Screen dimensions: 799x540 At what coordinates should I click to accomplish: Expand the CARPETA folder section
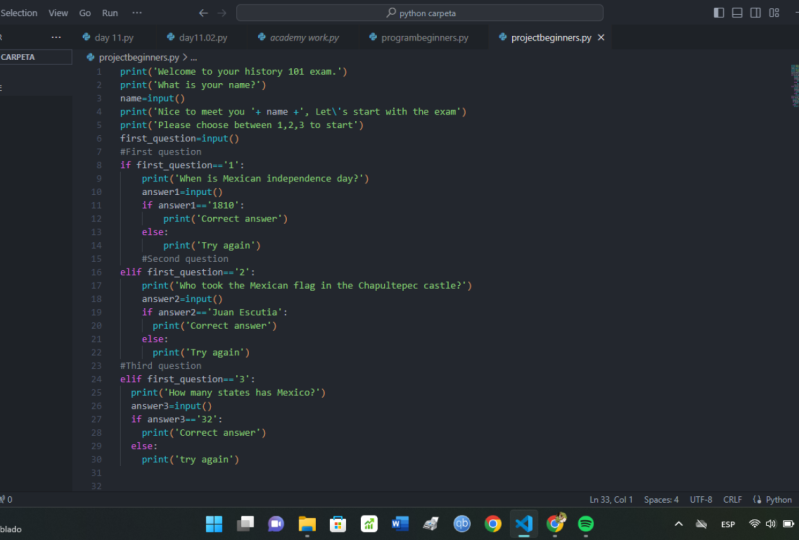(35, 57)
